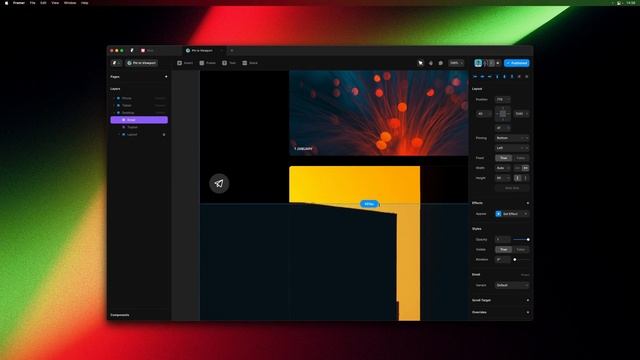Viewport: 640px width, 360px height.
Task: Distribute selection horizontally
Action: (519, 77)
